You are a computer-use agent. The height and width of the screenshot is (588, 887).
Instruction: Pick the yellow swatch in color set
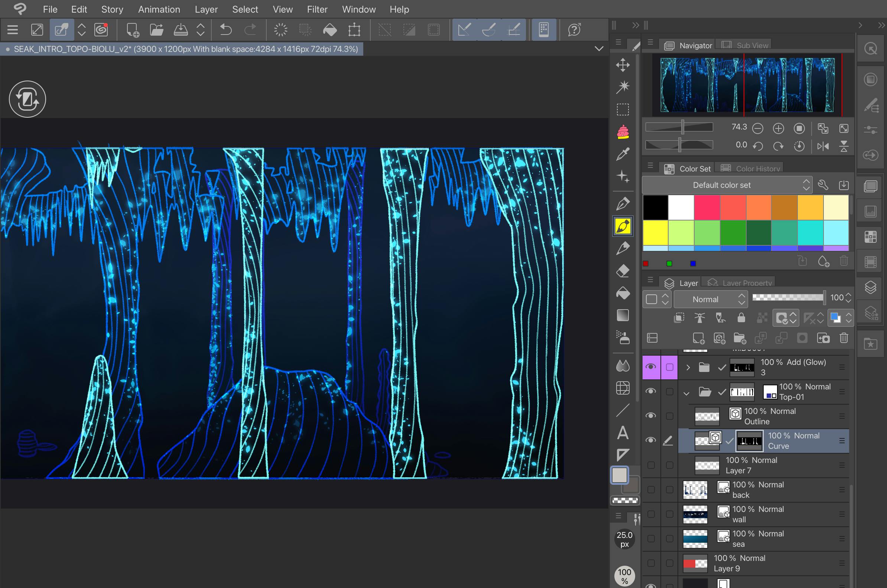coord(656,232)
